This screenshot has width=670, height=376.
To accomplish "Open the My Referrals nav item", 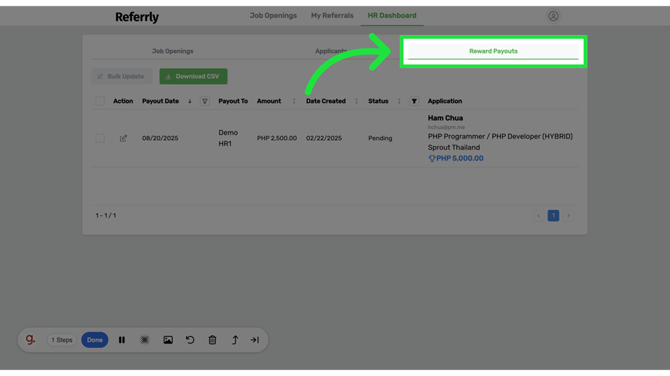I will pos(332,15).
